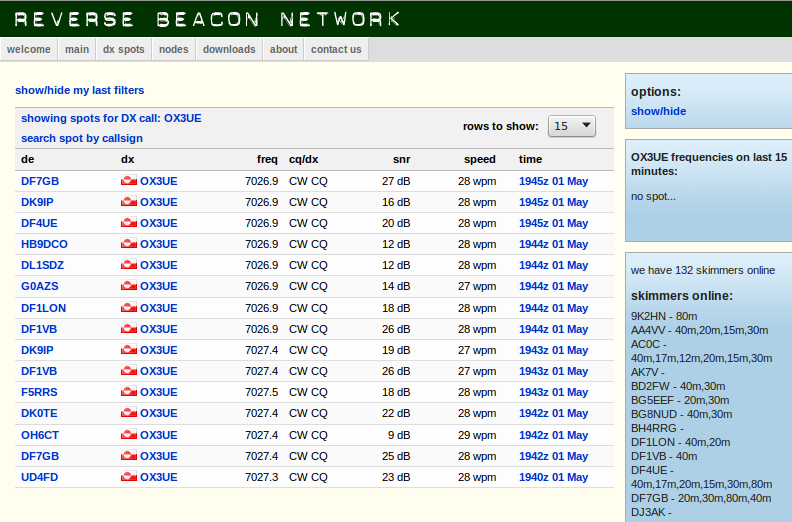Click the time column header

(530, 159)
